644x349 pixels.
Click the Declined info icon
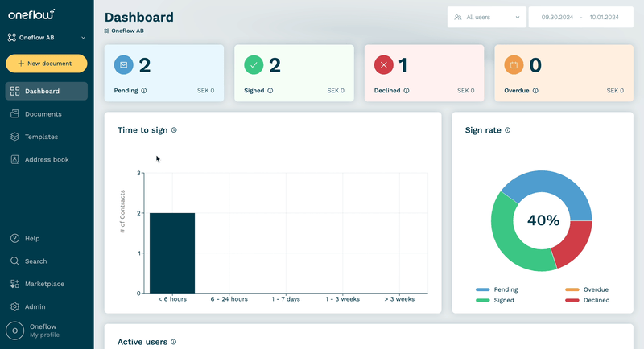[407, 91]
